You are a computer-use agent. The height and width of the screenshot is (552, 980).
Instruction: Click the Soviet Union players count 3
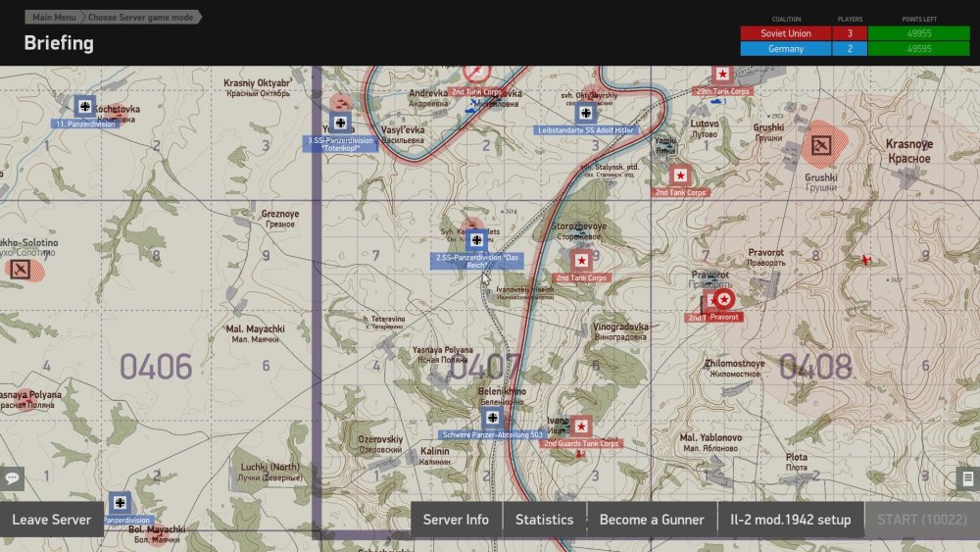pyautogui.click(x=850, y=33)
